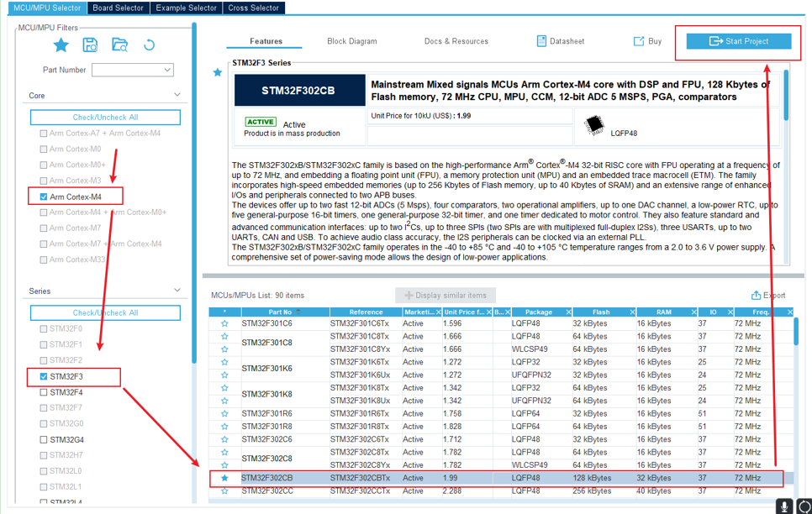Star the STM32F302C8Tx row

(224, 453)
